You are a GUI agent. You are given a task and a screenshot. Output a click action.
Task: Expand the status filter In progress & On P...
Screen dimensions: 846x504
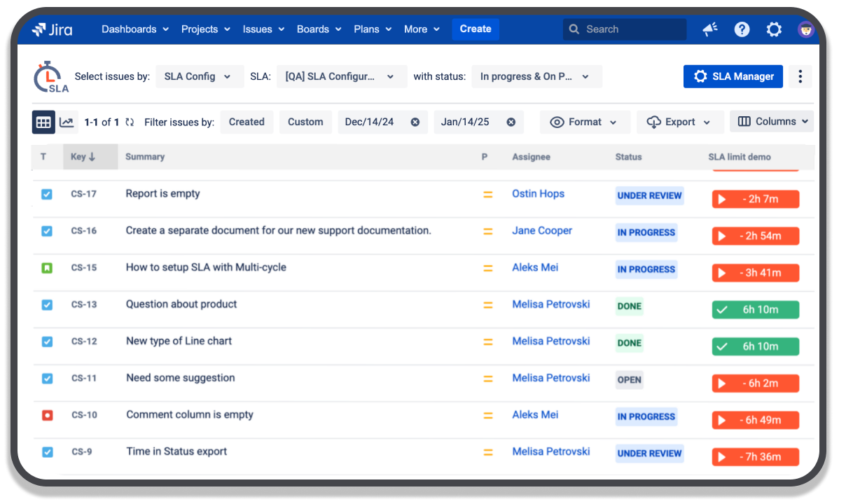[x=536, y=77]
